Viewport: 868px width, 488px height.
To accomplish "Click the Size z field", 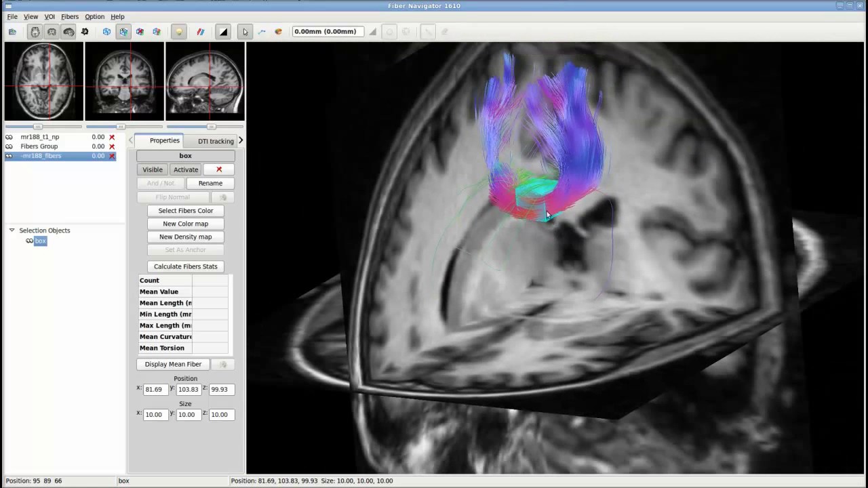I will click(221, 414).
